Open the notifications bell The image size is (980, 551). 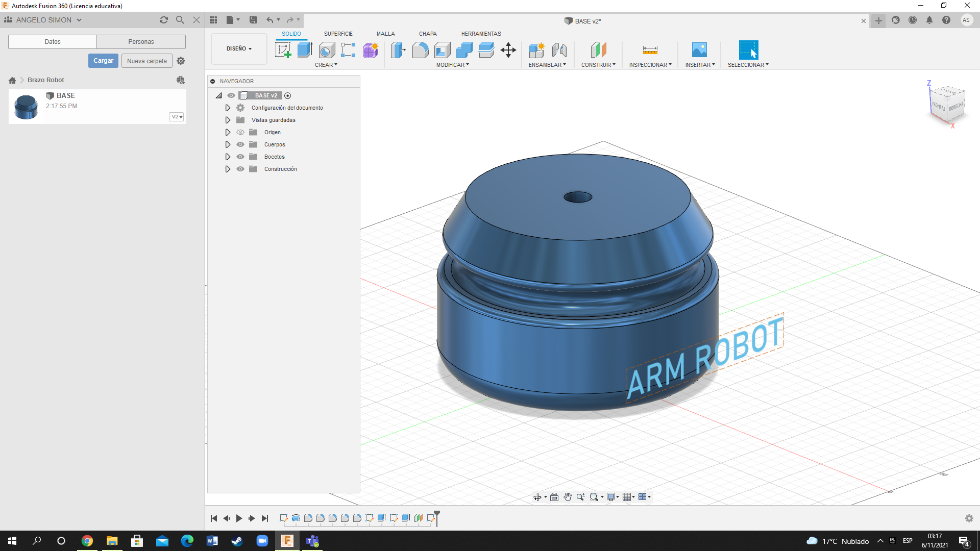(929, 20)
